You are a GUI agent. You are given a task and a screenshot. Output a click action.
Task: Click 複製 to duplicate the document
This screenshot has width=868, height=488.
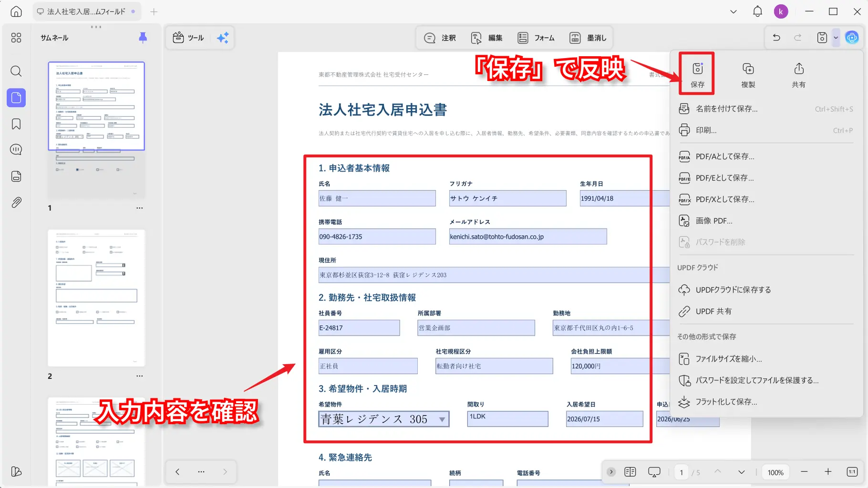pos(748,75)
